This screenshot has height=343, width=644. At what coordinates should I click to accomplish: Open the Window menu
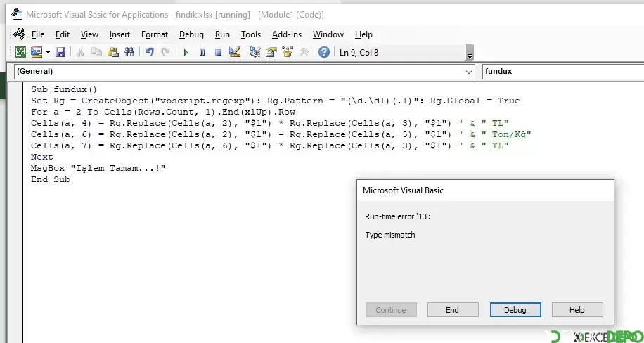click(x=328, y=34)
